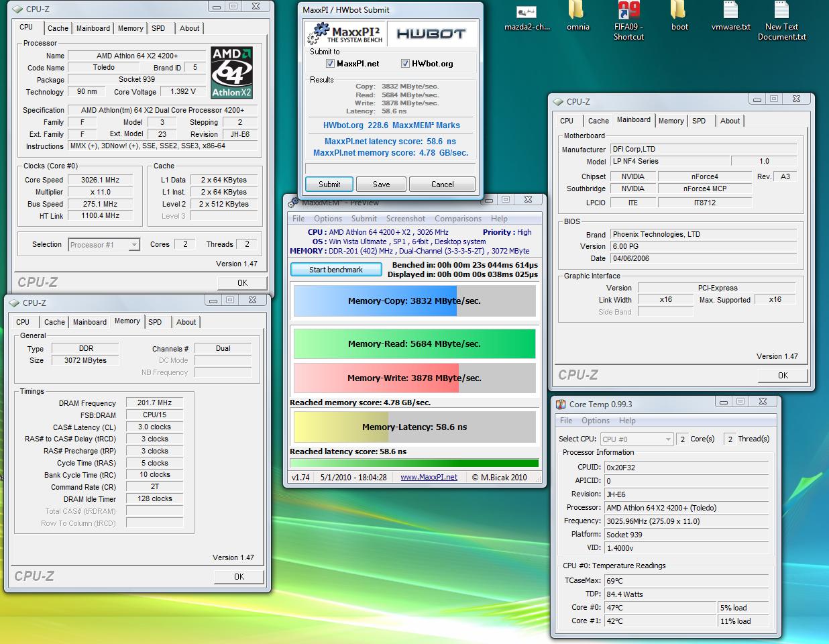Click the empty text field above Submit
The image size is (829, 644).
click(390, 168)
